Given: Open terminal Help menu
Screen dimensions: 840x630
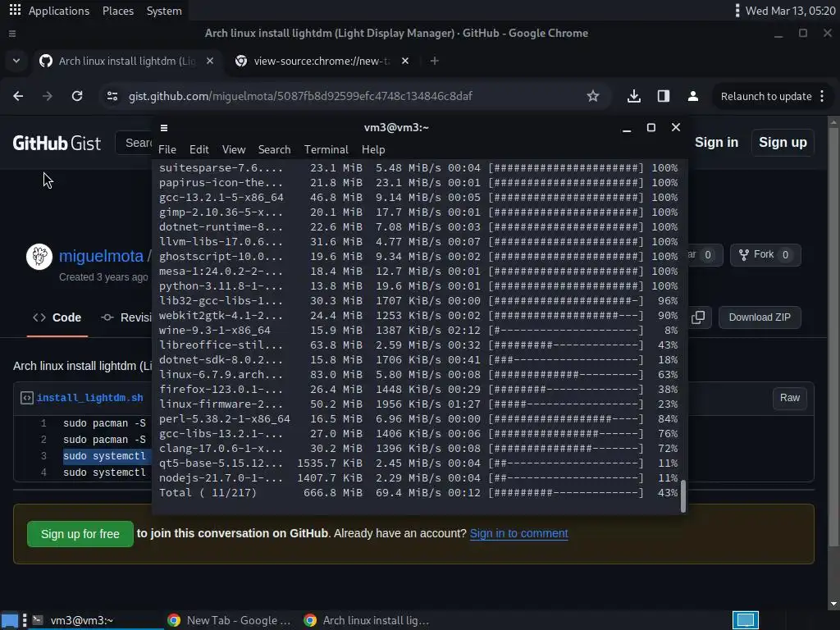Looking at the screenshot, I should click(x=373, y=149).
